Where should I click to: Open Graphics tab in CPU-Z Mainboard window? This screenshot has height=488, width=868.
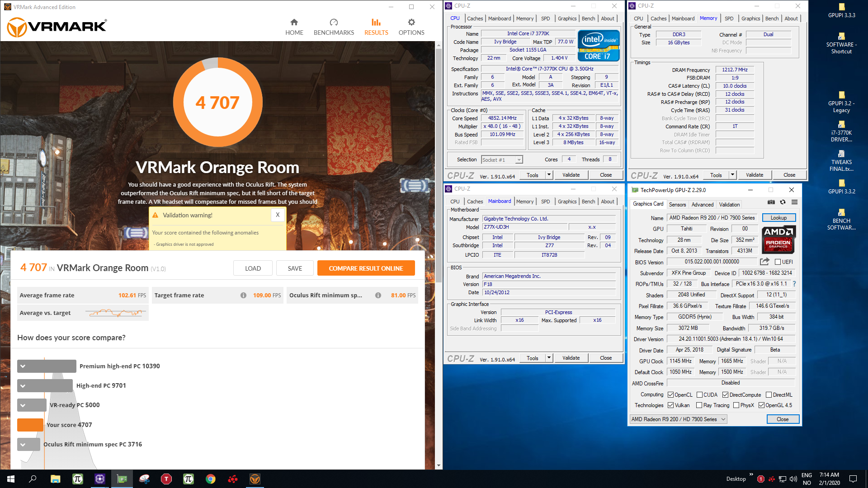pyautogui.click(x=567, y=202)
